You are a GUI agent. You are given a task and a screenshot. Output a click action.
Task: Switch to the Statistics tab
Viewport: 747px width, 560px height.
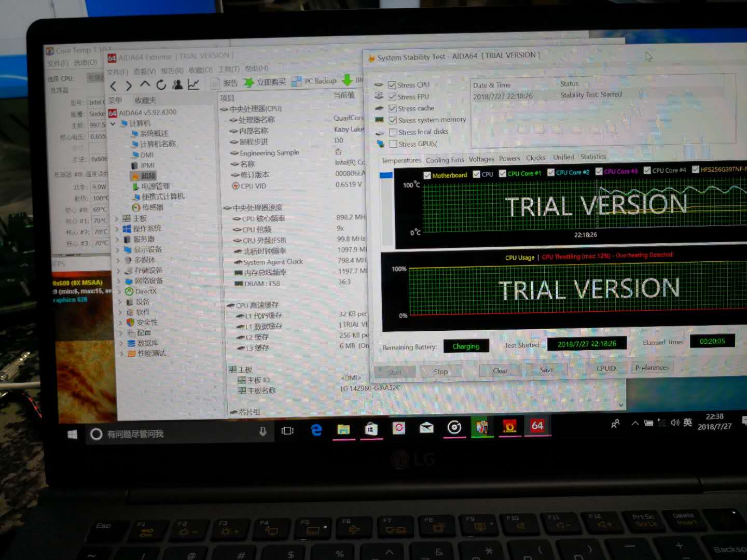(593, 157)
